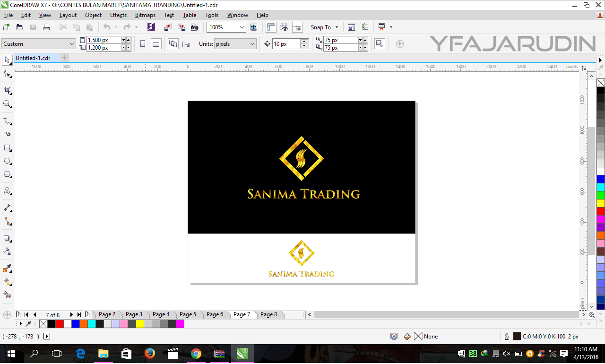Select the Shape tool
The height and width of the screenshot is (364, 605).
[7, 75]
